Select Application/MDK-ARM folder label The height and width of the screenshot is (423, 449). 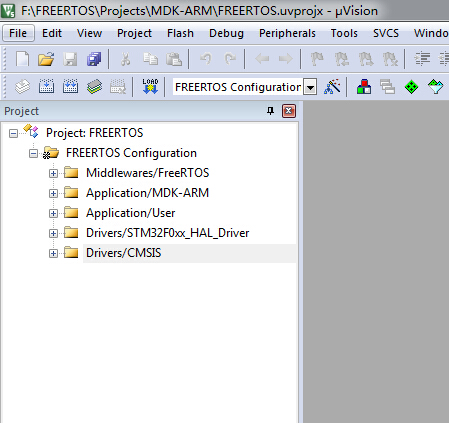[147, 193]
